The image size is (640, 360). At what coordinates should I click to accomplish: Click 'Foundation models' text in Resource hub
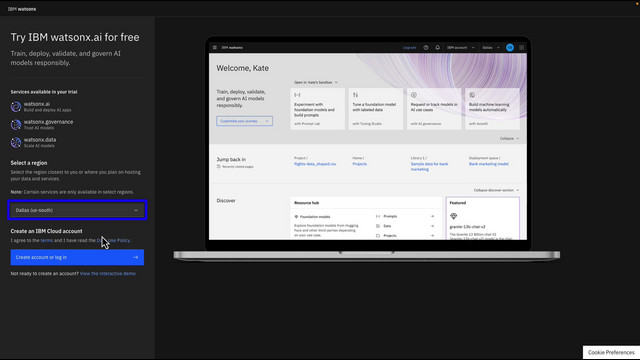click(315, 217)
